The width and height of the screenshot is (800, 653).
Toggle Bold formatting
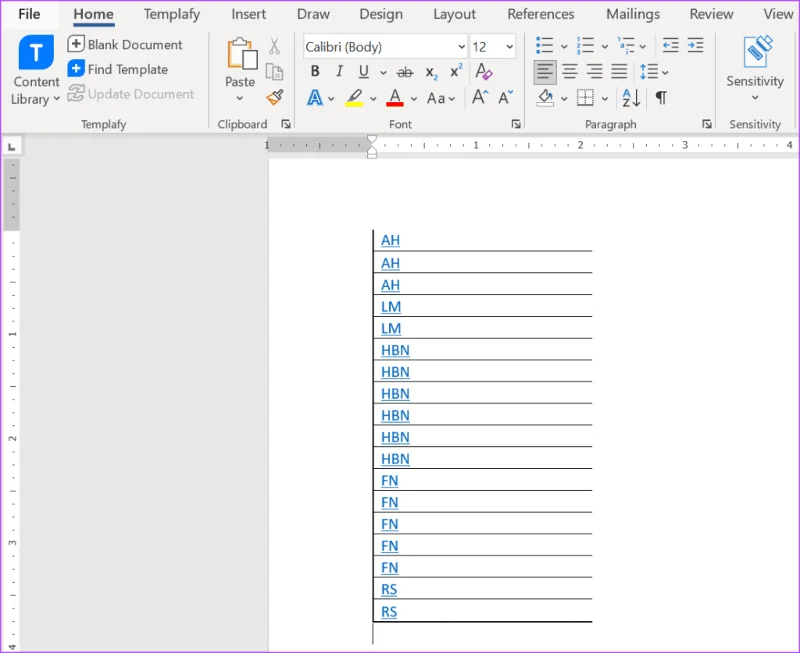(x=315, y=71)
